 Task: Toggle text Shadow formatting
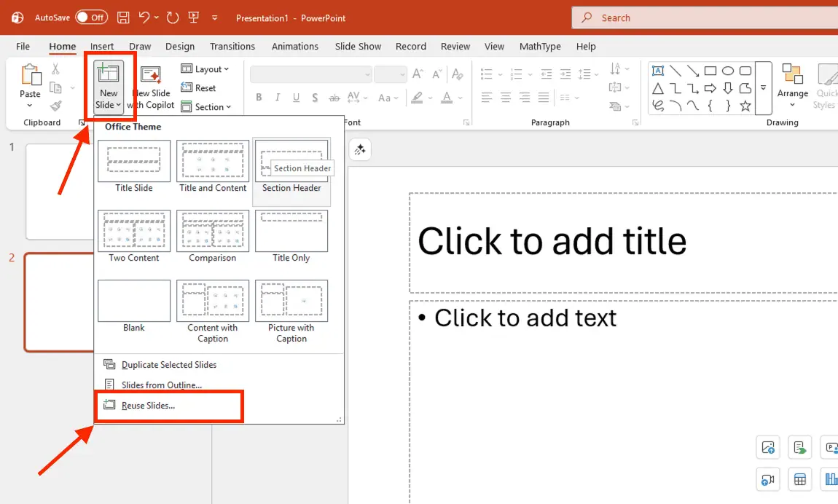(315, 97)
